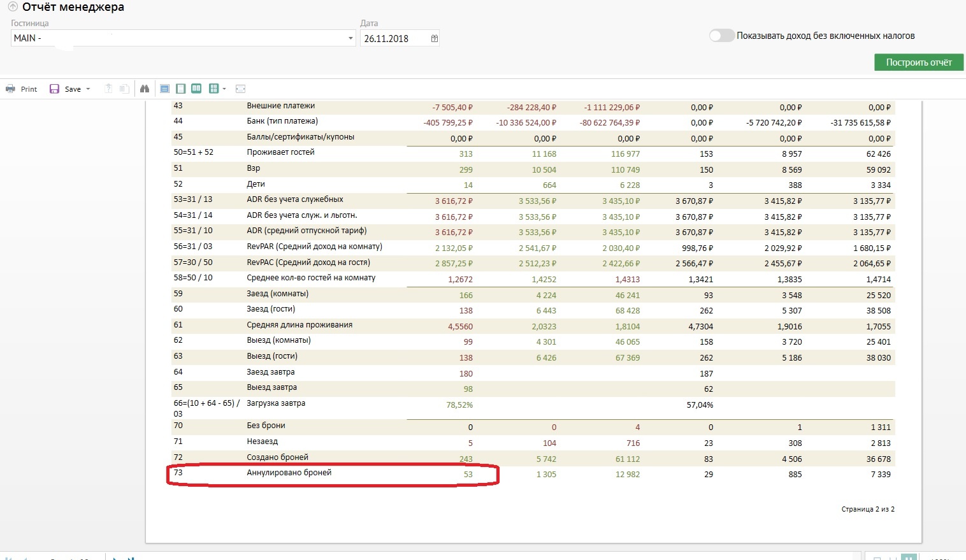
Task: Click the greyed-out document pages icon
Action: point(124,89)
